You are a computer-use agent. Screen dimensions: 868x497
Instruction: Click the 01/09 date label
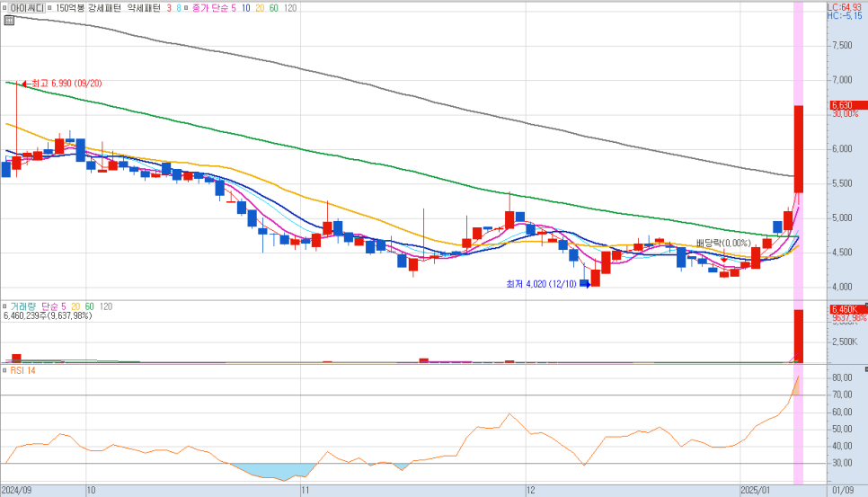point(843,491)
